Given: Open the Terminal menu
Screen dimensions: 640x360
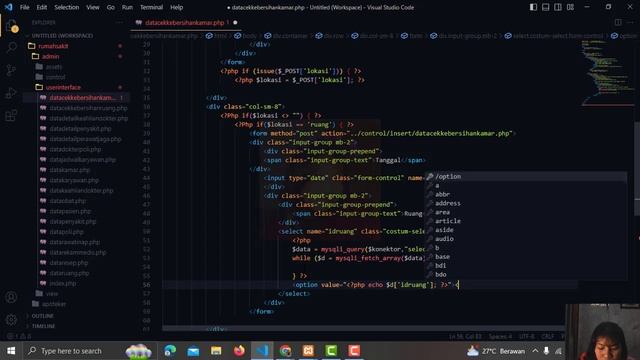Looking at the screenshot, I should 151,7.
